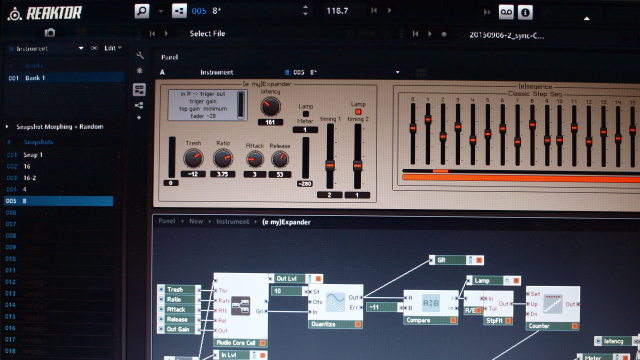Select snapshot 003 named 16-2

59,178
